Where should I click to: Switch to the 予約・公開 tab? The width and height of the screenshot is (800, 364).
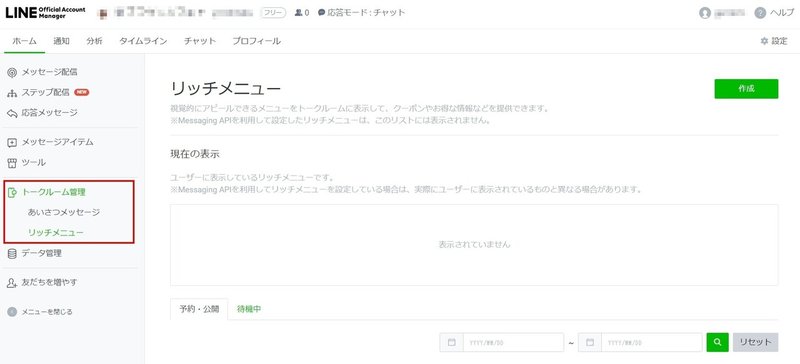[x=199, y=309]
